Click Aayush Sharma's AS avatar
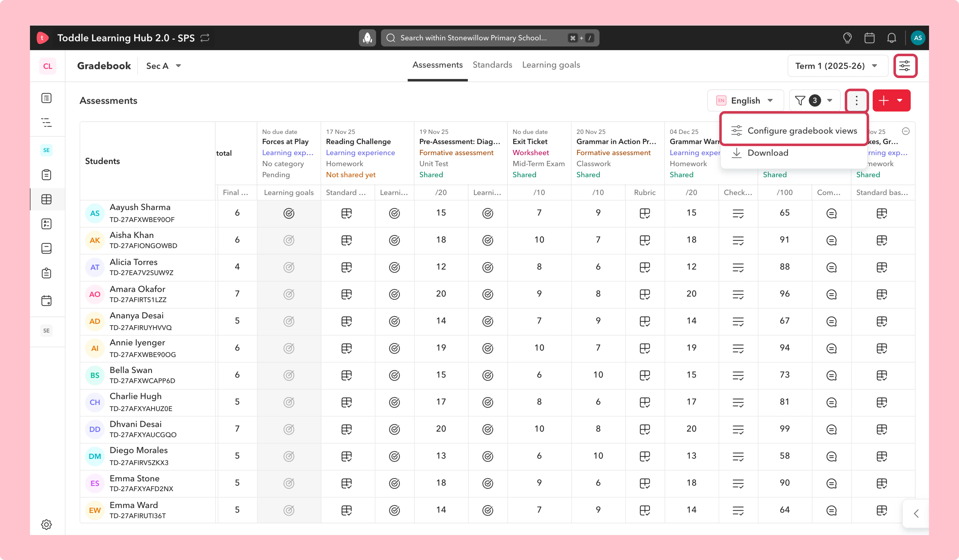The image size is (959, 560). click(95, 213)
